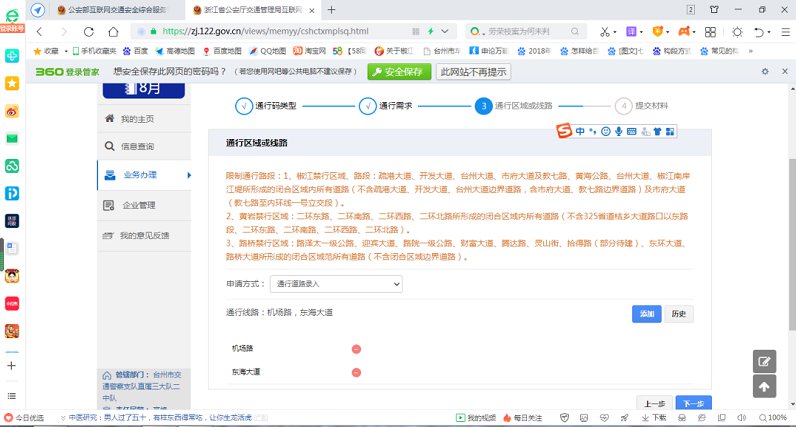Click the browser refresh icon
The height and width of the screenshot is (427, 796).
90,32
